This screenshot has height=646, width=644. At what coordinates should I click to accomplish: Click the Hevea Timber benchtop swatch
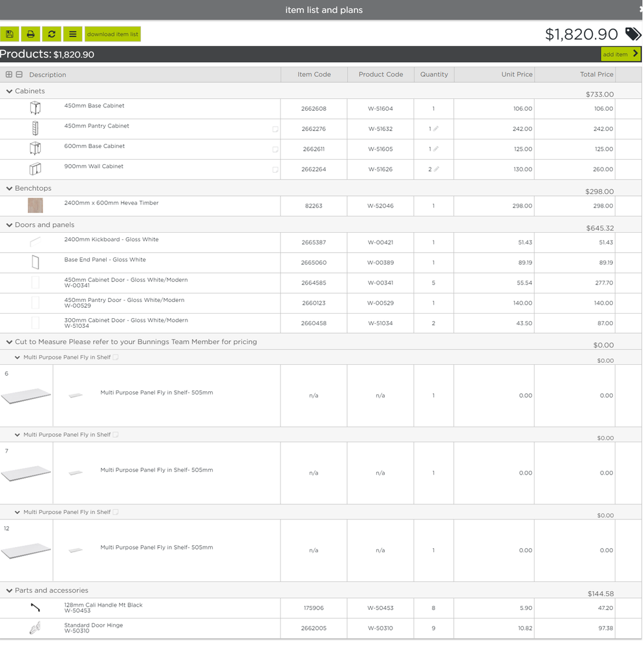pos(36,206)
